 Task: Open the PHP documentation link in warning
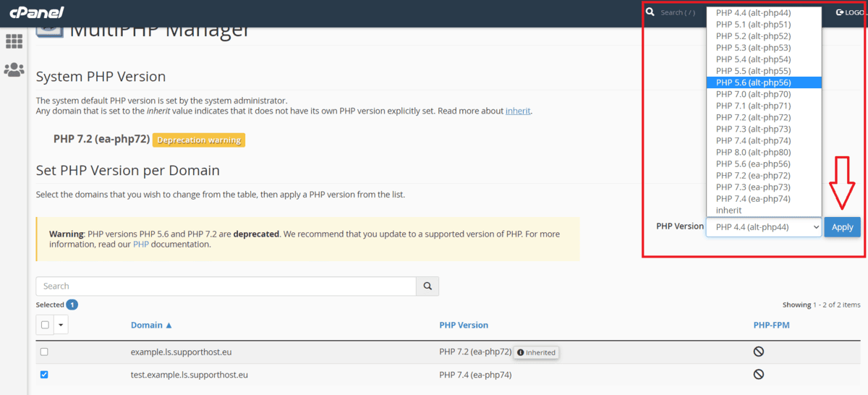coord(140,245)
